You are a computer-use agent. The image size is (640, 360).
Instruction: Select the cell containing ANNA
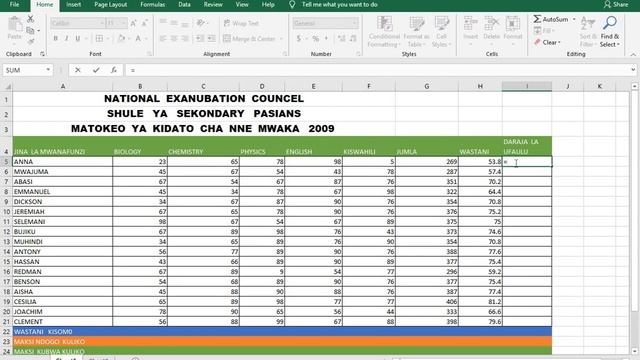point(62,162)
